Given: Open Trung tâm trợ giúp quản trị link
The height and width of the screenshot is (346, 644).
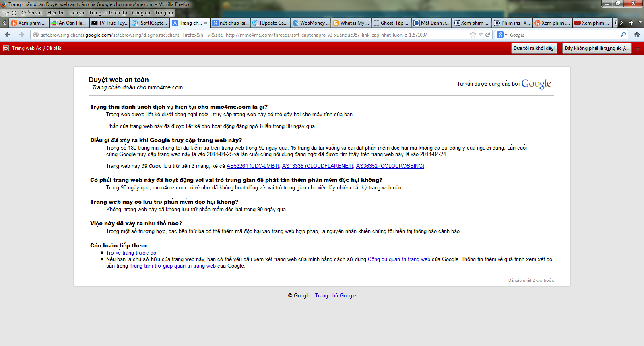Looking at the screenshot, I should tap(173, 266).
